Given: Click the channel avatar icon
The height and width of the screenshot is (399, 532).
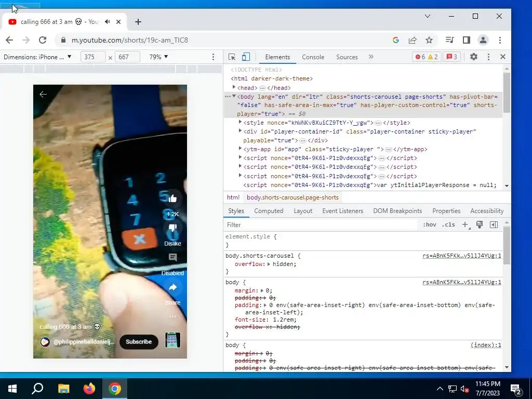Looking at the screenshot, I should pyautogui.click(x=45, y=342).
